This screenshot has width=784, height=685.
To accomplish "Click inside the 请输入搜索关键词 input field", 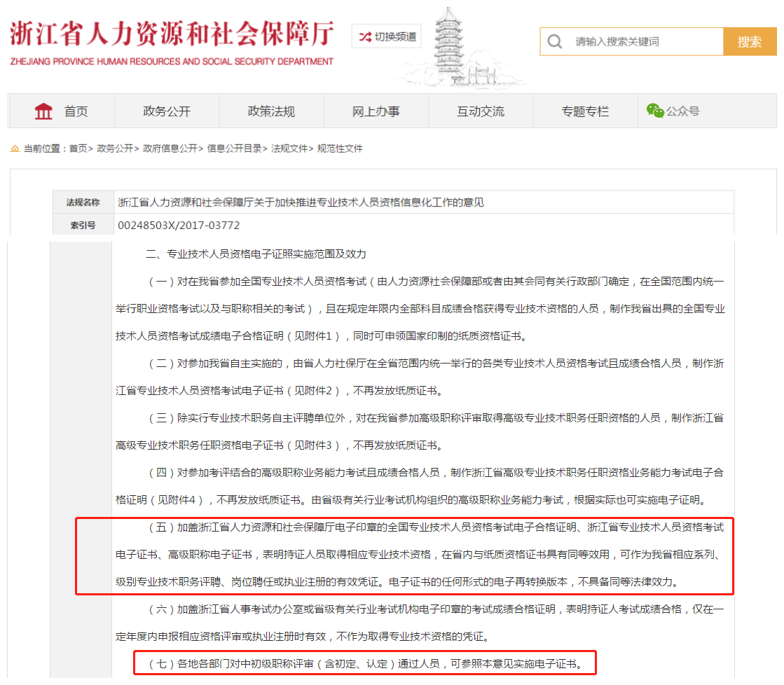I will (631, 41).
